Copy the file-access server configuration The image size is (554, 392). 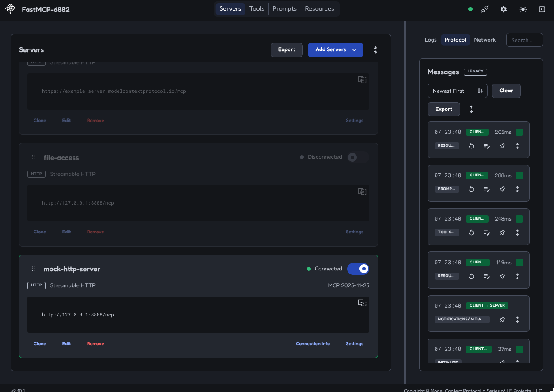[x=362, y=192]
